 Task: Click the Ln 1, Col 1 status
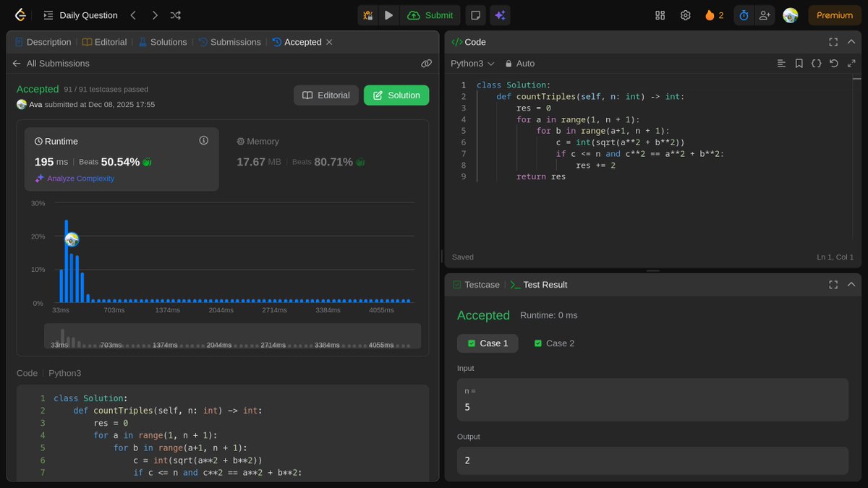[835, 257]
